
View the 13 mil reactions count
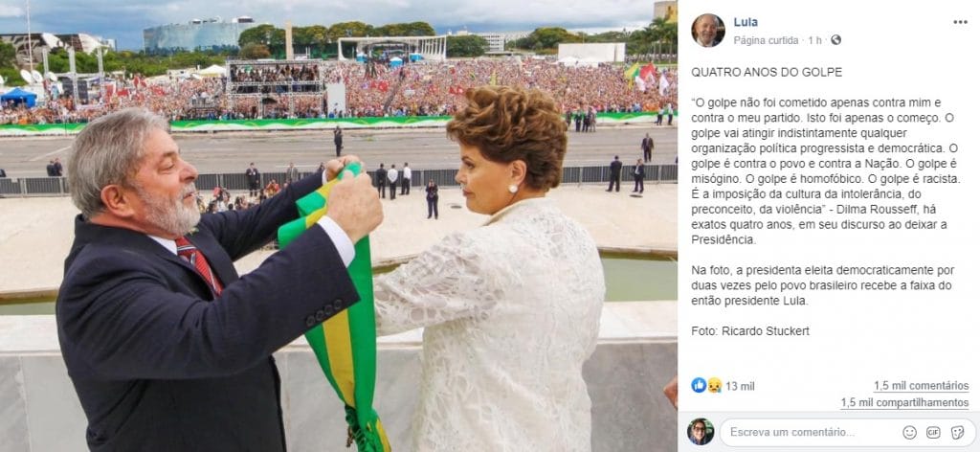pyautogui.click(x=740, y=386)
